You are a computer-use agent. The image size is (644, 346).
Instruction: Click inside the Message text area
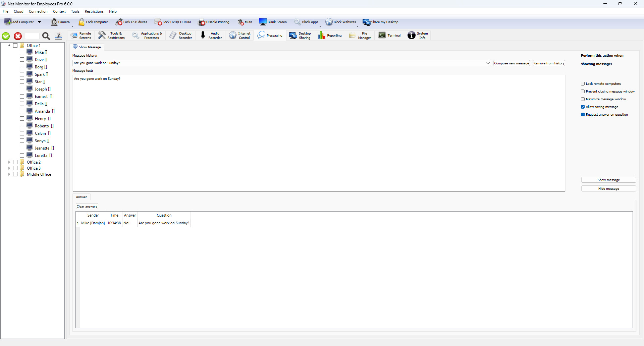click(x=319, y=134)
